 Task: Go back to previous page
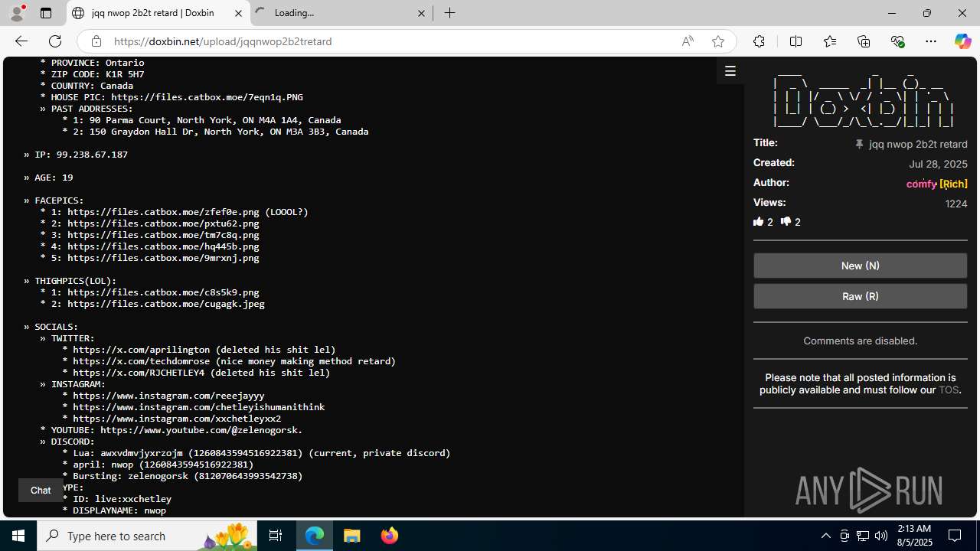click(x=21, y=41)
